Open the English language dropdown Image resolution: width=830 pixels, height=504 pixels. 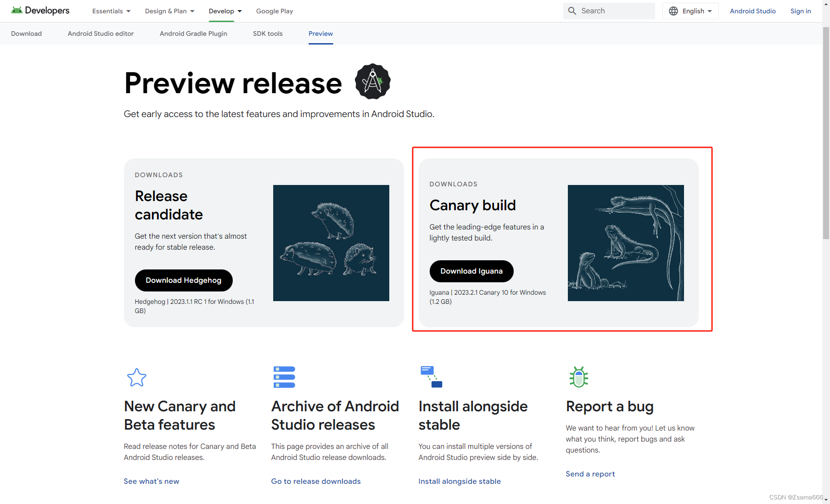(690, 11)
